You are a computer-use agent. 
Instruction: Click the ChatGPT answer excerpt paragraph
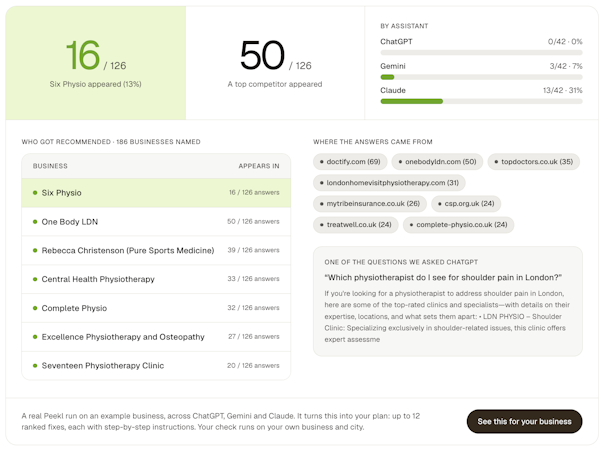tap(447, 316)
